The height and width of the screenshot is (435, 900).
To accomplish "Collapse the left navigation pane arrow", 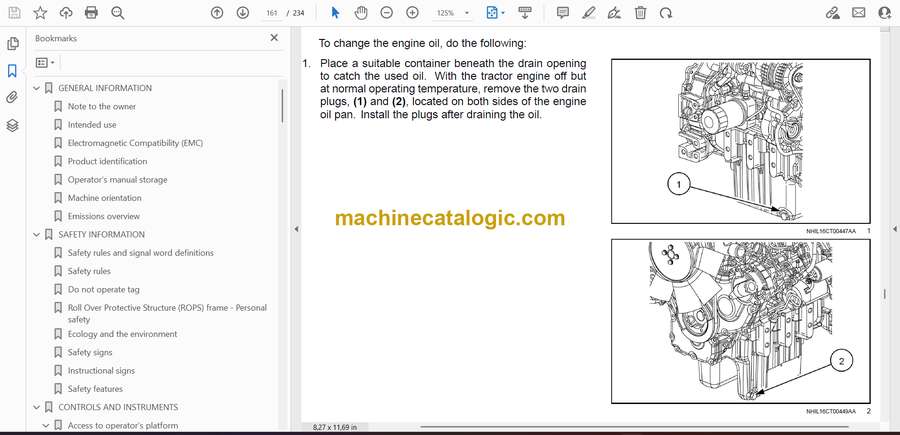I will pos(296,229).
